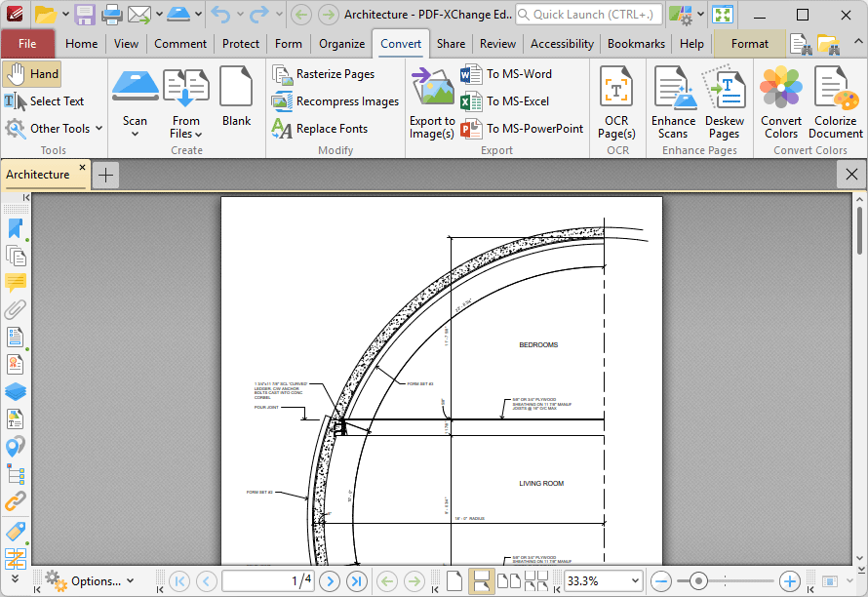The width and height of the screenshot is (868, 597).
Task: Collapse the ribbon using the chevron
Action: (857, 42)
